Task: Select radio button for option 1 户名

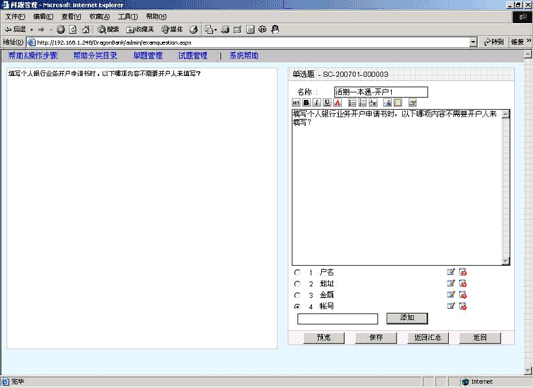Action: (x=297, y=272)
